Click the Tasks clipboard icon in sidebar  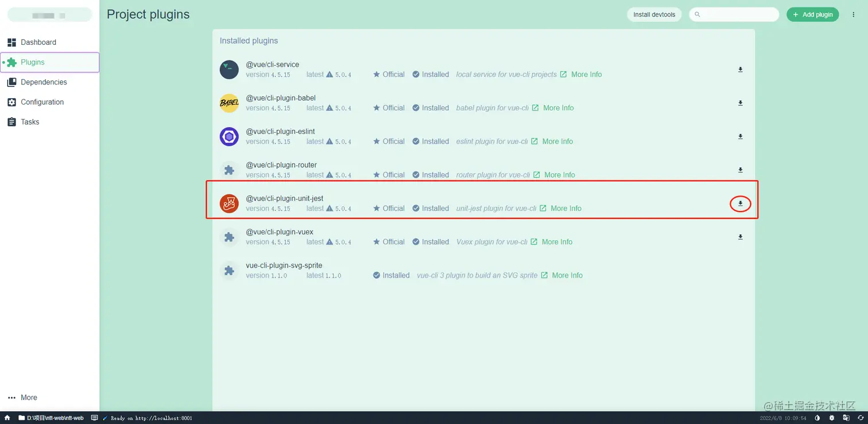(11, 122)
